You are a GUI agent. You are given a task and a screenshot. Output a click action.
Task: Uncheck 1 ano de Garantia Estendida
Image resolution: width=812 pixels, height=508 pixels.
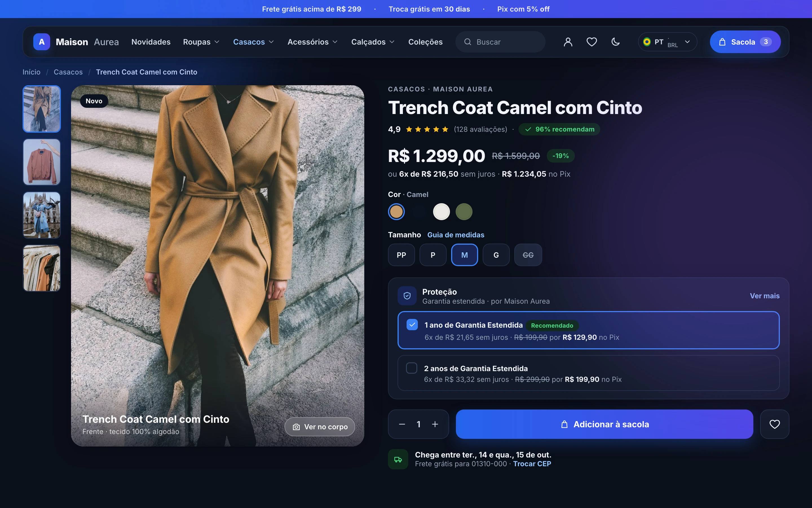click(412, 325)
